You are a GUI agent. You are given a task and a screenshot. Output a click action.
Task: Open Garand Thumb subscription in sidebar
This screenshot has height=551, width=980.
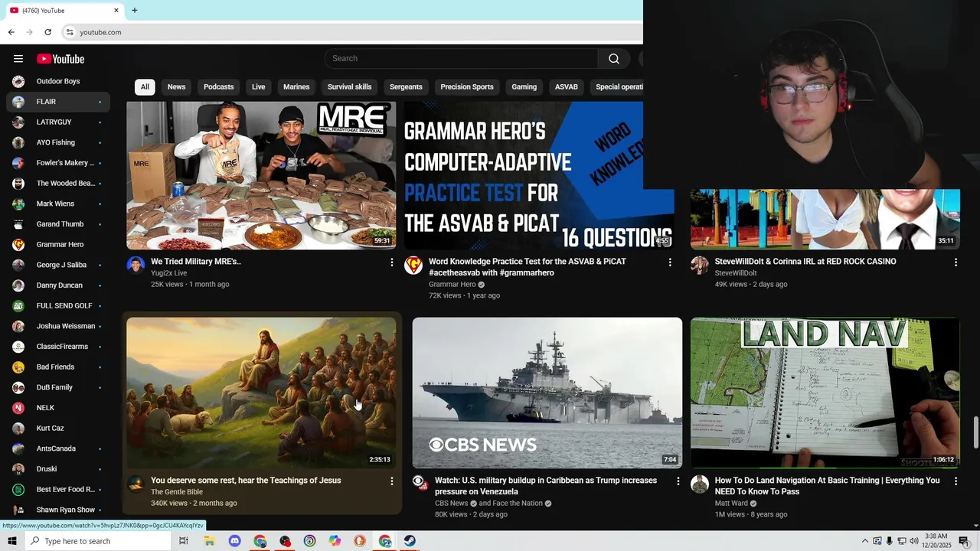point(58,224)
